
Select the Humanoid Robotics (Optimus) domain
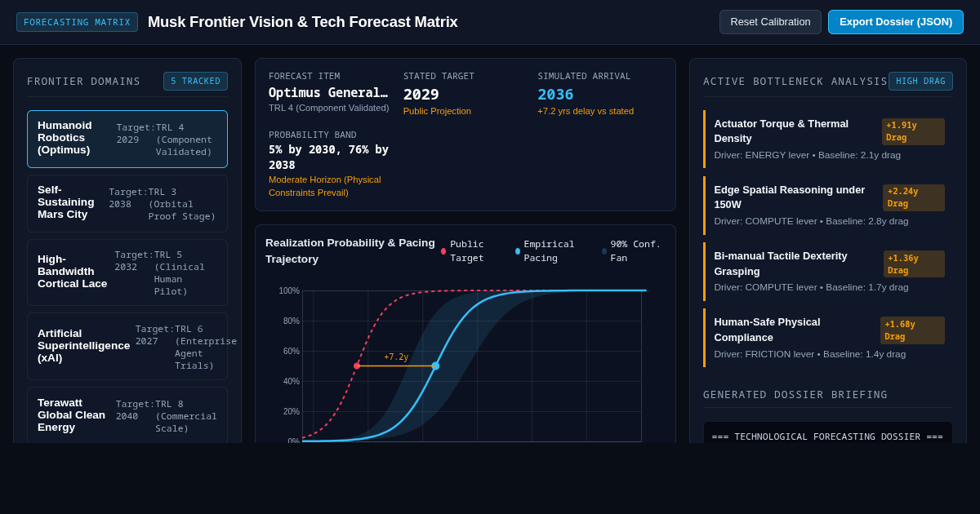[127, 140]
